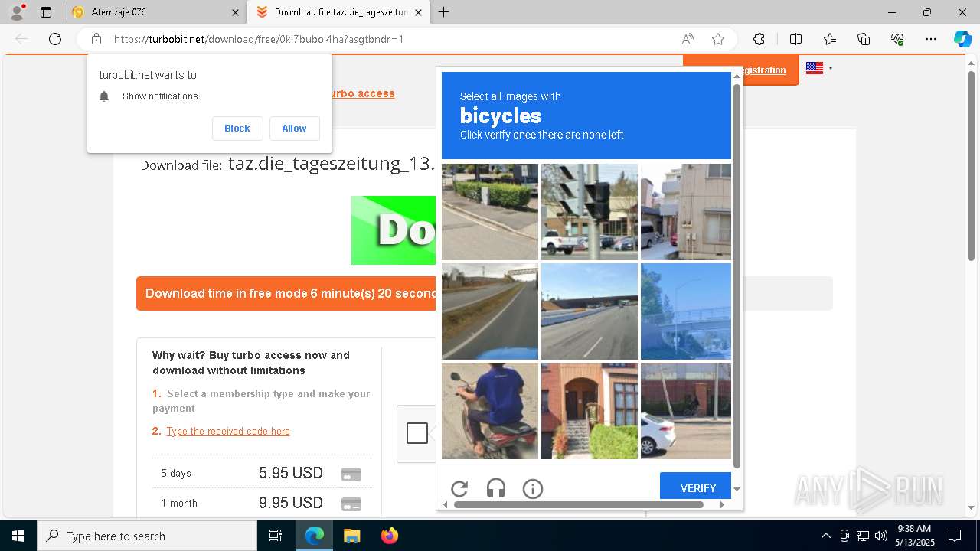Launch Firefox from taskbar
This screenshot has height=551, width=980.
[x=389, y=536]
